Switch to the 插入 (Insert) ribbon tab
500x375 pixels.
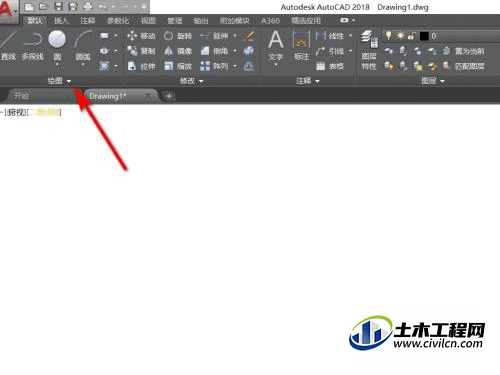(61, 21)
